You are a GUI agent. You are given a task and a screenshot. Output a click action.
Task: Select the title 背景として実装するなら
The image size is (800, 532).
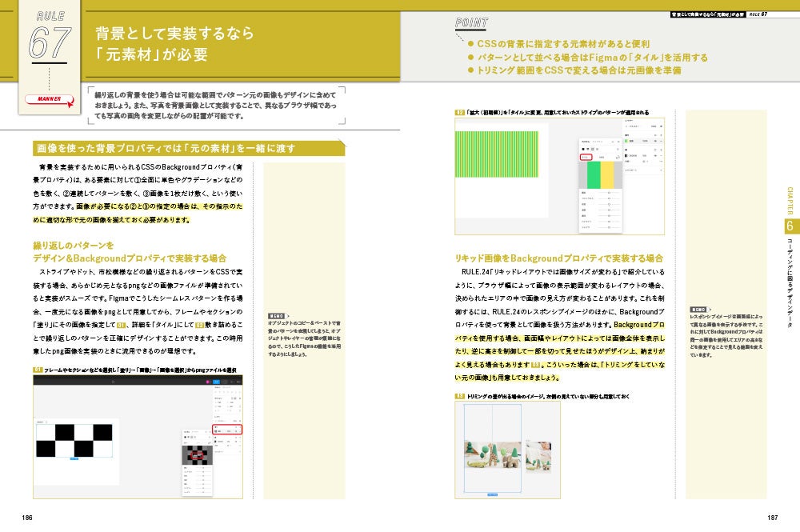[174, 33]
